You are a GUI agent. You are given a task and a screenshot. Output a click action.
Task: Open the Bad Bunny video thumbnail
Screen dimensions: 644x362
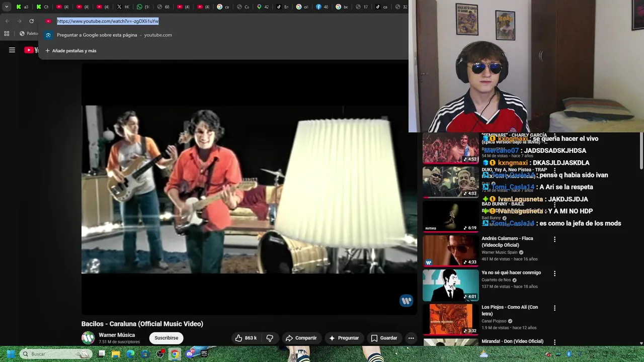click(x=451, y=217)
